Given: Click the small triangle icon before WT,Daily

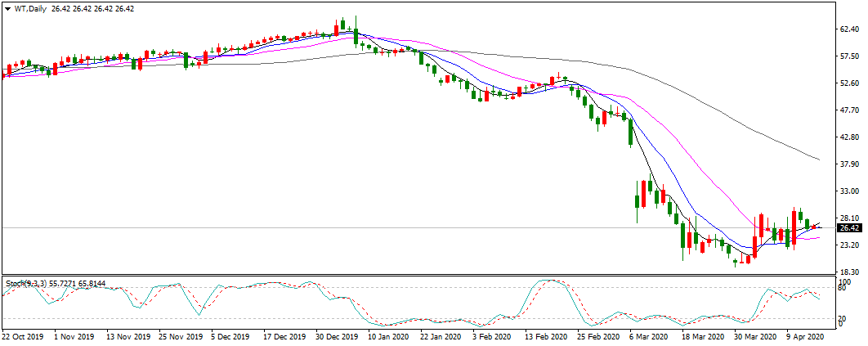Looking at the screenshot, I should point(7,8).
